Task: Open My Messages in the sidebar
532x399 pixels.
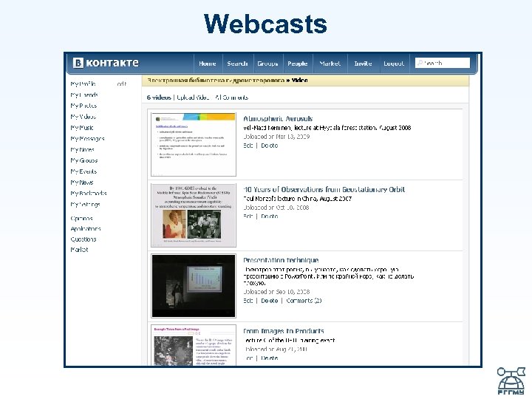Action: tap(87, 138)
